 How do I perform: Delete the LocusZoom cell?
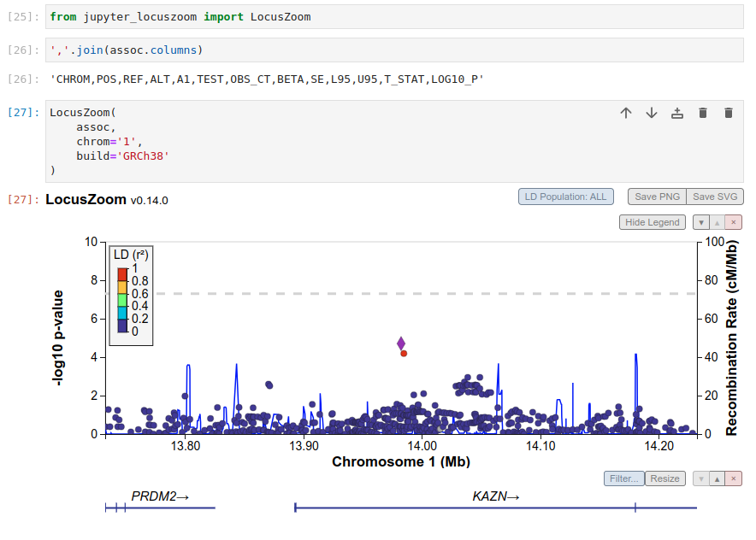coord(703,112)
